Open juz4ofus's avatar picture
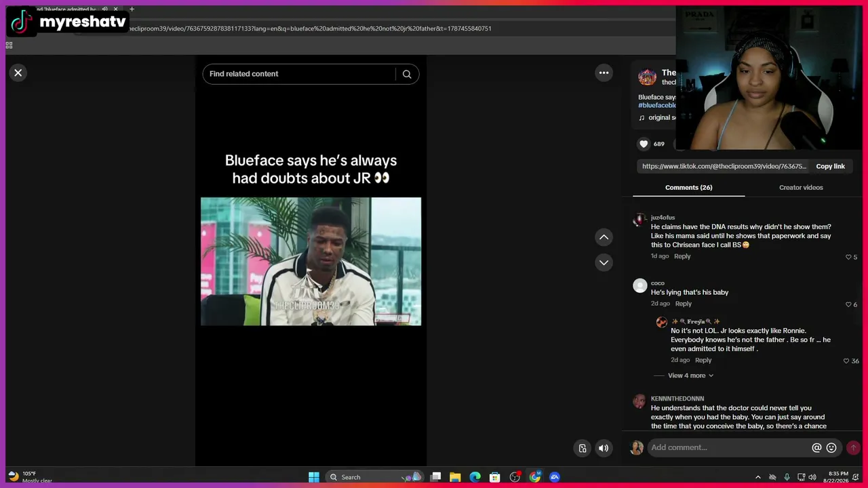868x488 pixels. coord(639,220)
